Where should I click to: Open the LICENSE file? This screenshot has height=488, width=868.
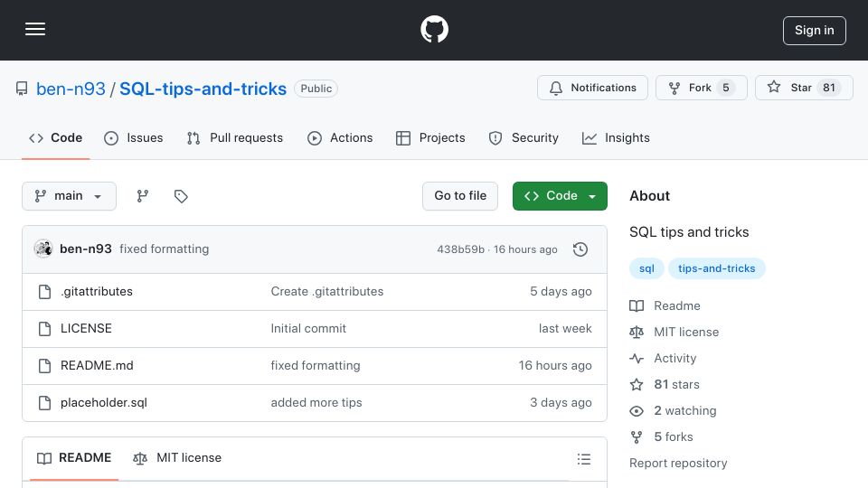(x=87, y=329)
